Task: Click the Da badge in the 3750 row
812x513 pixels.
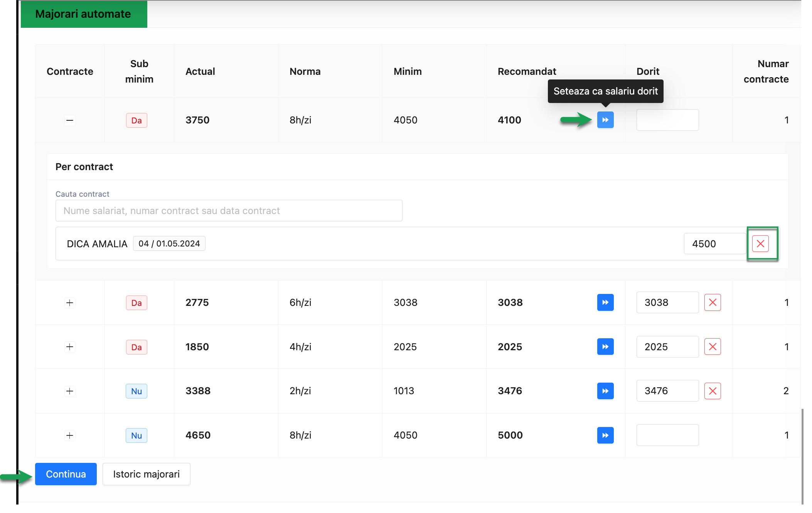Action: click(x=136, y=120)
